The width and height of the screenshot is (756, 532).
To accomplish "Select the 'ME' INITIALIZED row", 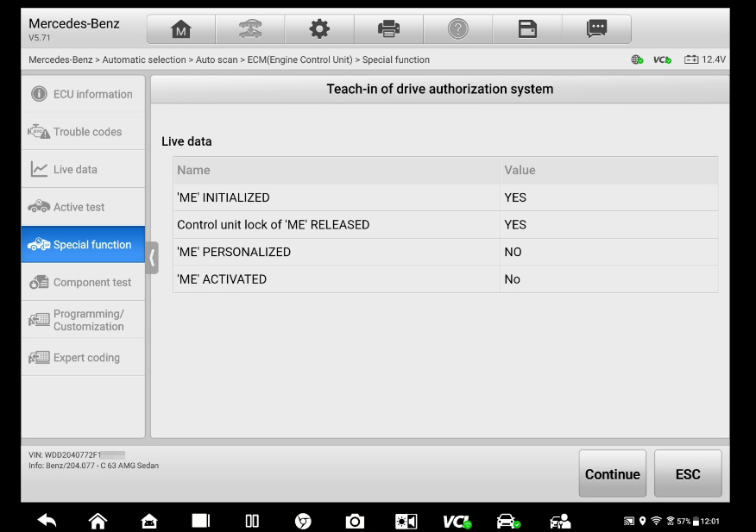I will (x=445, y=197).
